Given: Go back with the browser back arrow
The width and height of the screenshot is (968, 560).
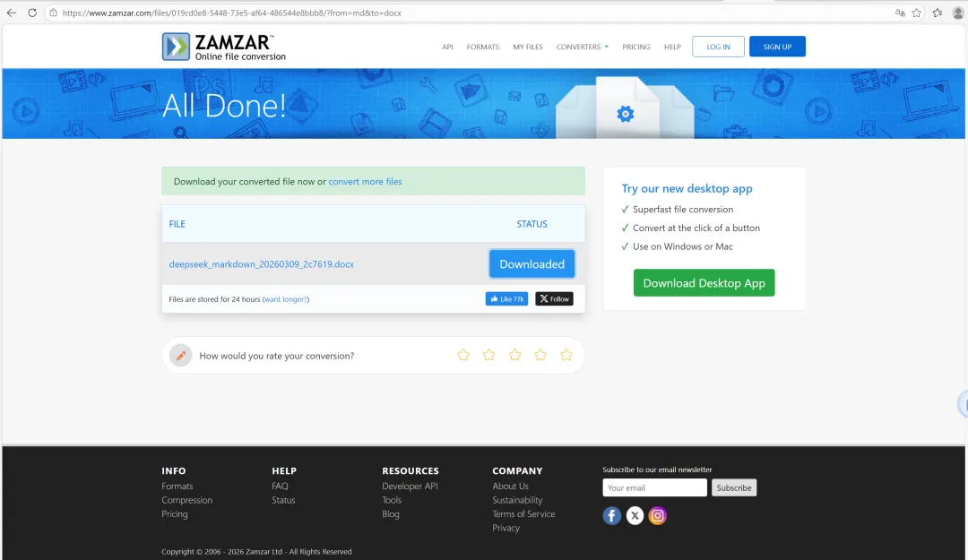Looking at the screenshot, I should (x=11, y=13).
